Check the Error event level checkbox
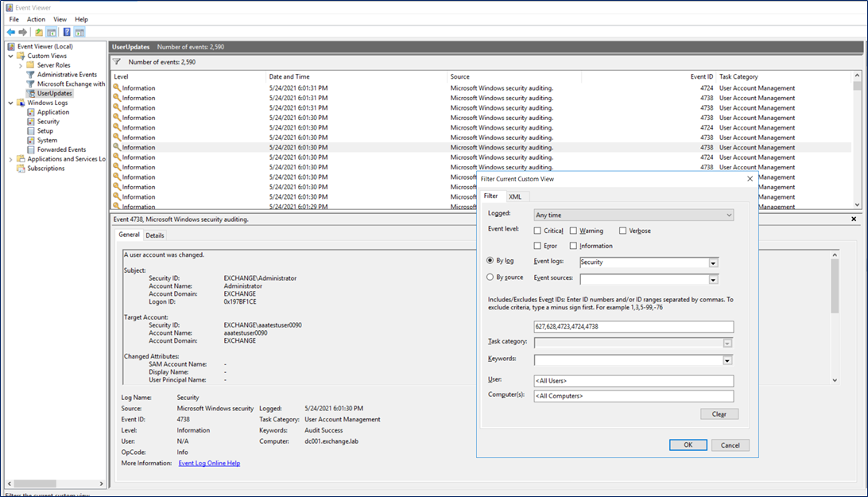 (538, 246)
